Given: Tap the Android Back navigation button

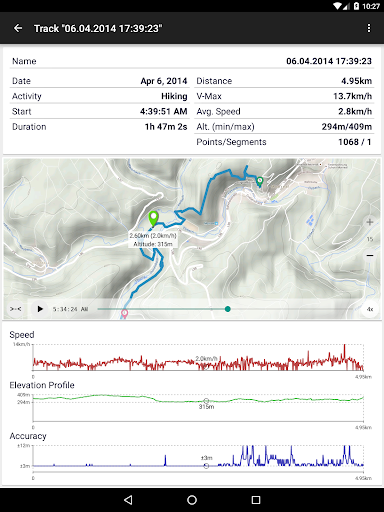Looking at the screenshot, I should 128,500.
